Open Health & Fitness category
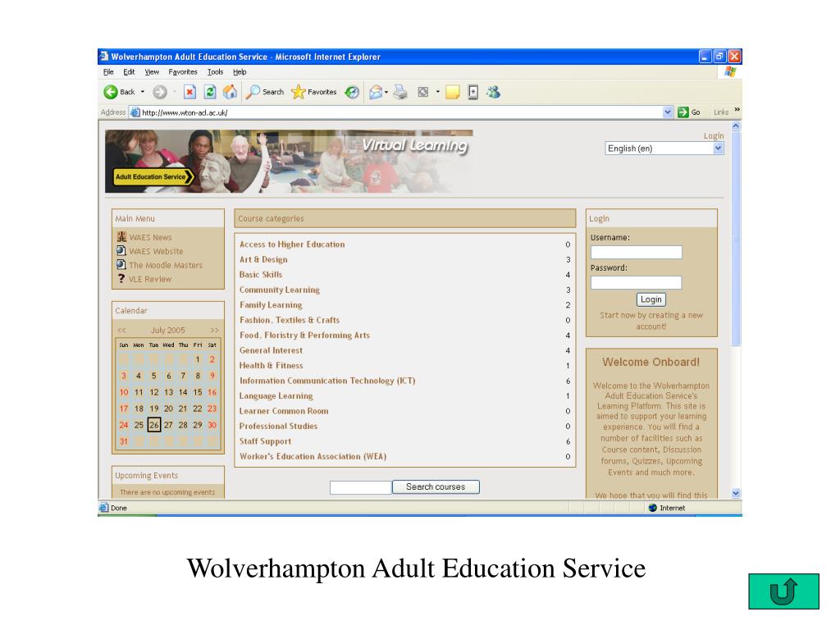 271,365
